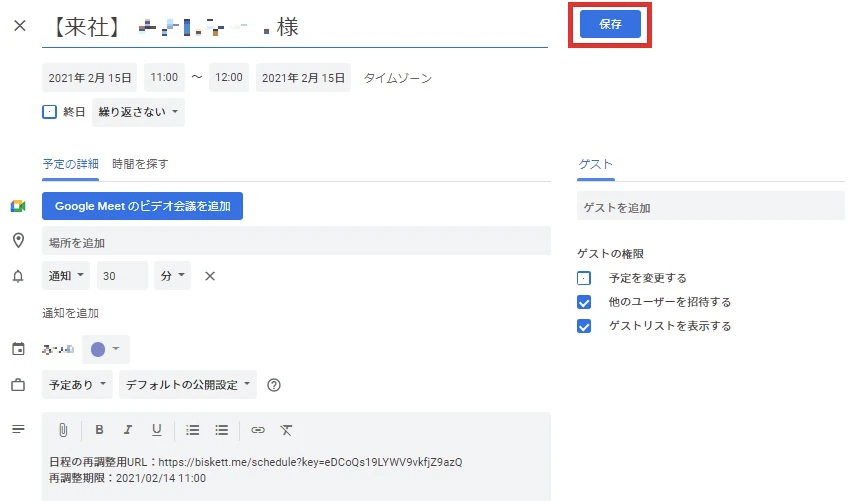Screen dimensions: 858x501
Task: Select the 予定の詳細 tab
Action: tap(71, 164)
